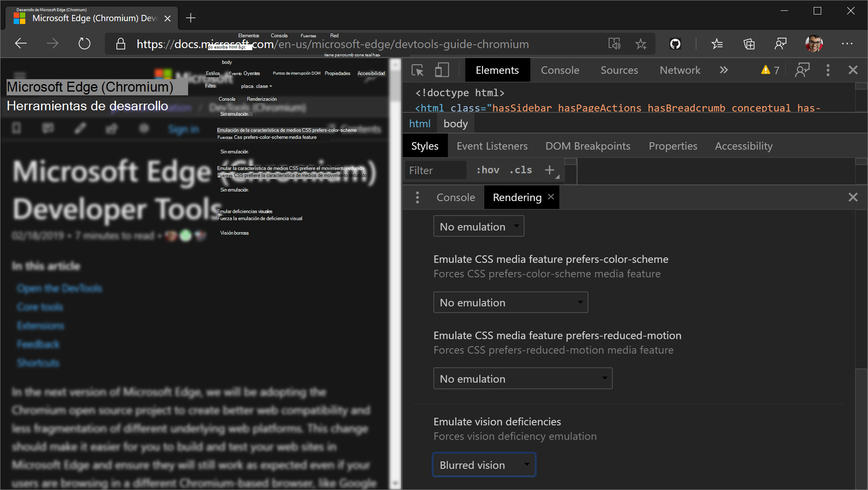The height and width of the screenshot is (490, 868).
Task: Click the warnings count badge icon
Action: [x=770, y=70]
